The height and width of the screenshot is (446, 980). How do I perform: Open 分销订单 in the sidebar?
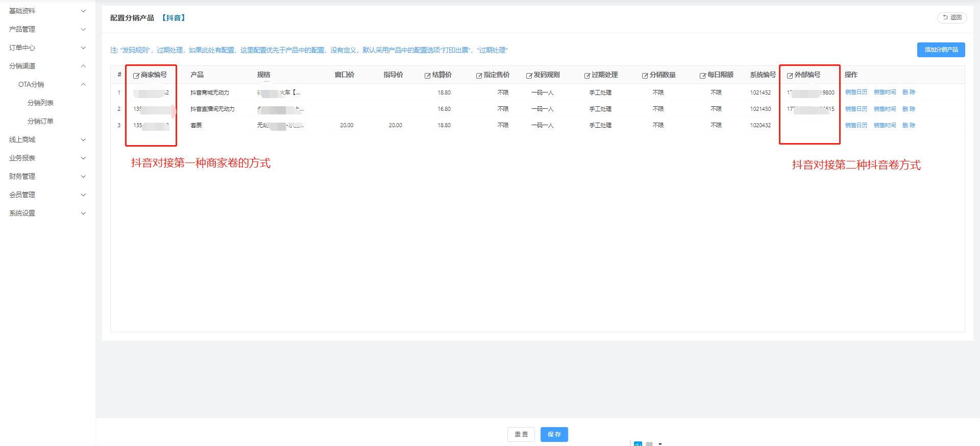click(x=40, y=121)
